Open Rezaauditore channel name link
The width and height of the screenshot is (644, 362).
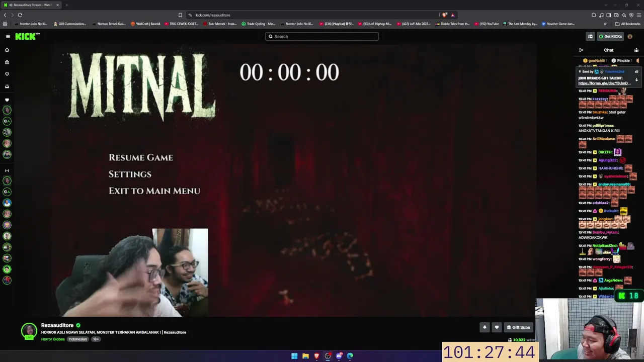pyautogui.click(x=57, y=325)
